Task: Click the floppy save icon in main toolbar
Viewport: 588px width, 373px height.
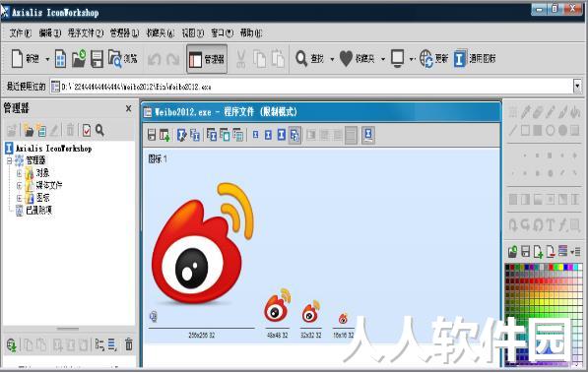Action: tap(97, 59)
